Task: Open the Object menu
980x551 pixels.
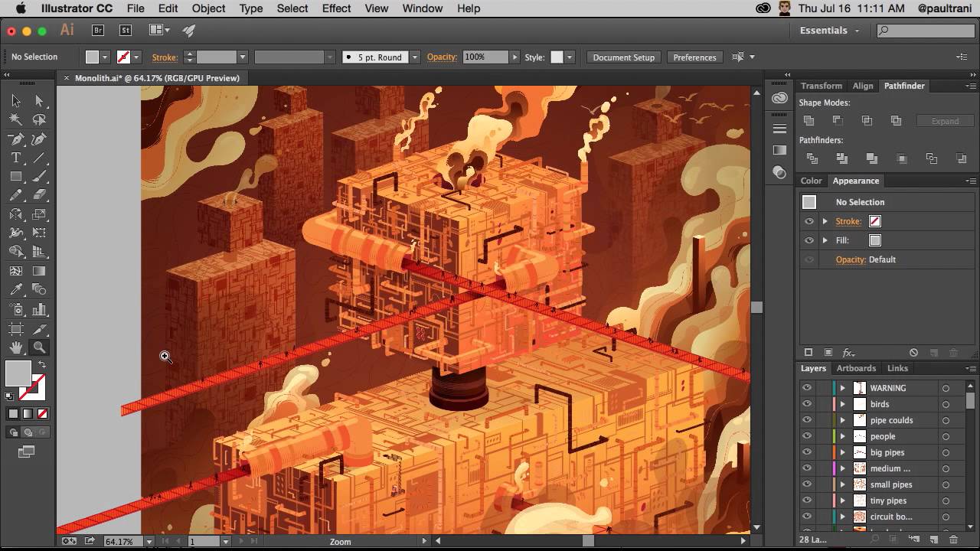Action: [208, 8]
